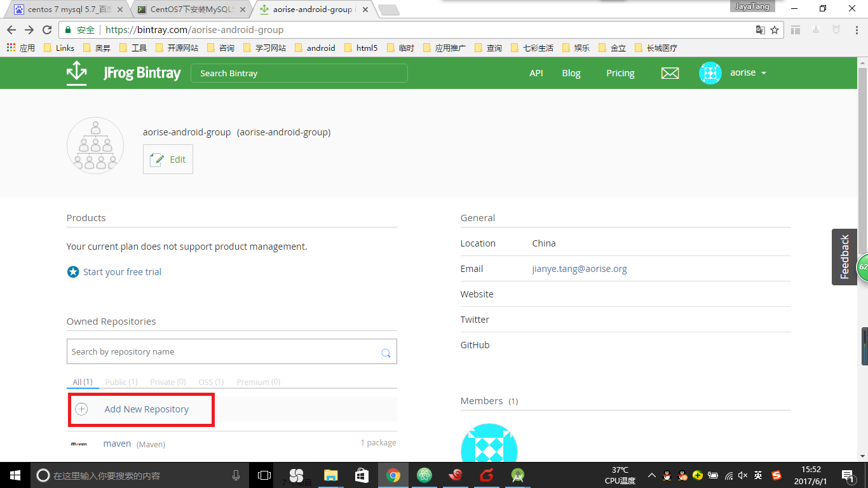Screen dimensions: 868x488
Task: Select the Premium (0) filter tab
Action: pyautogui.click(x=259, y=382)
